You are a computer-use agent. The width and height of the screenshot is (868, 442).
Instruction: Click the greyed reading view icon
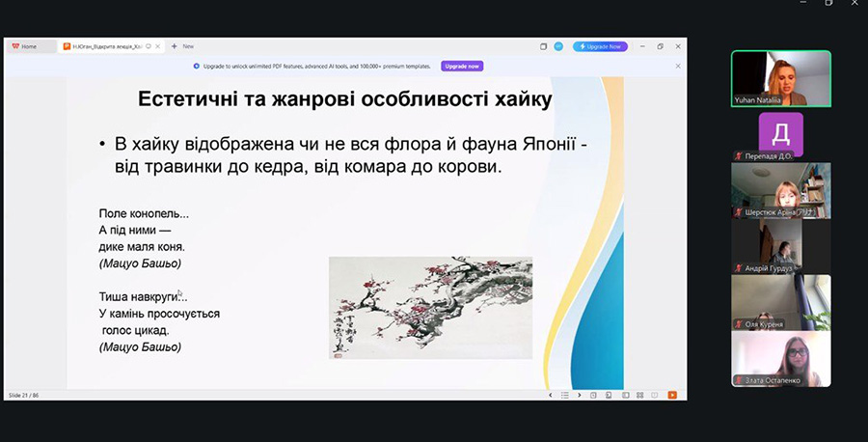654,395
